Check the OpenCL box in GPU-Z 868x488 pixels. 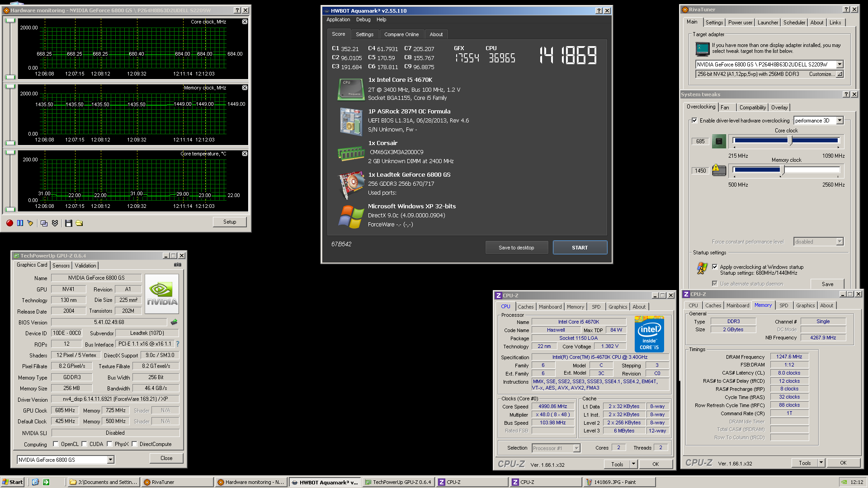point(56,444)
